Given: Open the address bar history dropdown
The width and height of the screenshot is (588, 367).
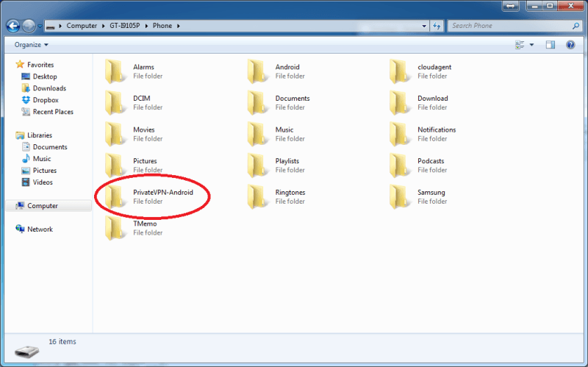Looking at the screenshot, I should point(424,26).
